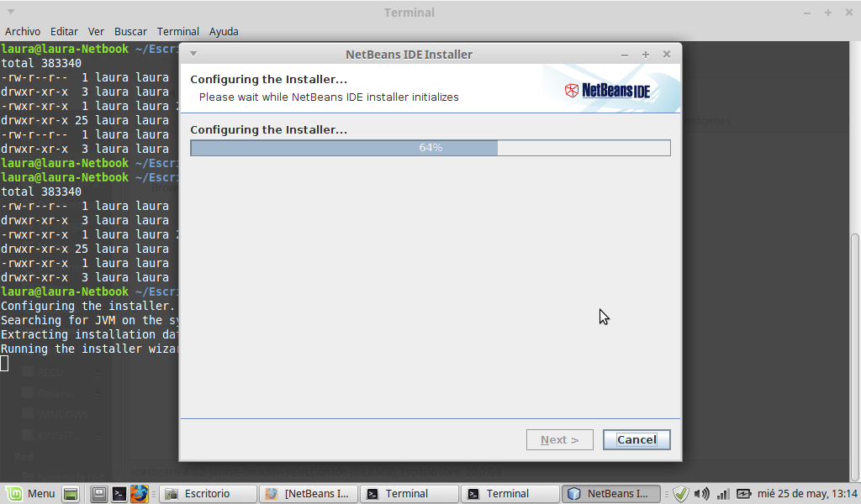Open the Editar menu
Screen dimensions: 861x504
click(x=64, y=31)
